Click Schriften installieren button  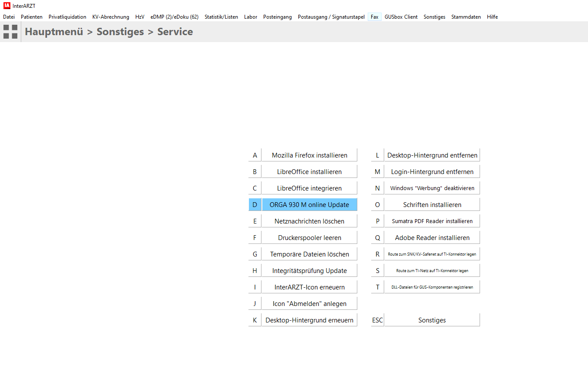tap(432, 204)
